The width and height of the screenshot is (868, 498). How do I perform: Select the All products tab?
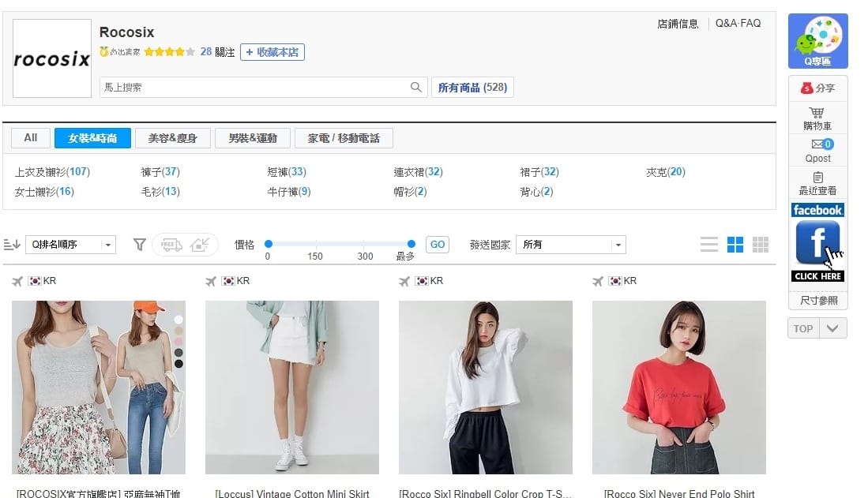(30, 137)
